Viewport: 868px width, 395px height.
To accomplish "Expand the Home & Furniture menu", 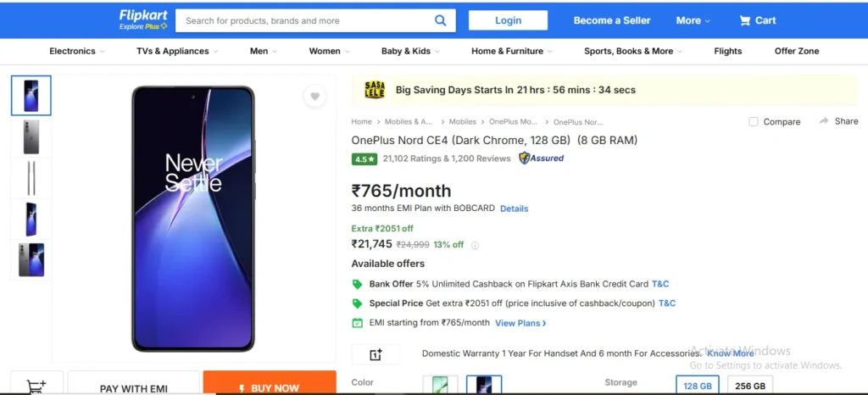I will pos(512,51).
